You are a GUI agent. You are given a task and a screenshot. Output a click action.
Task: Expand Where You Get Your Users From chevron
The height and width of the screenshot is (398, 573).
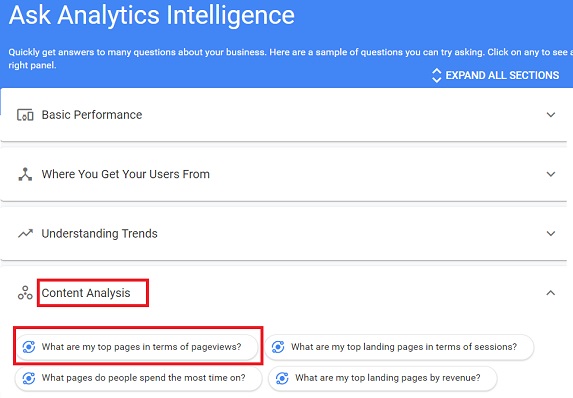click(x=551, y=174)
